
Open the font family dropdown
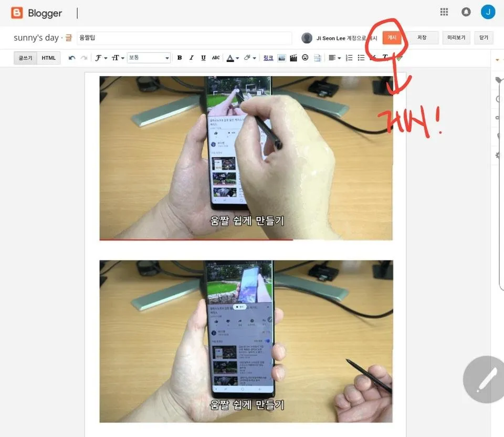[x=101, y=58]
